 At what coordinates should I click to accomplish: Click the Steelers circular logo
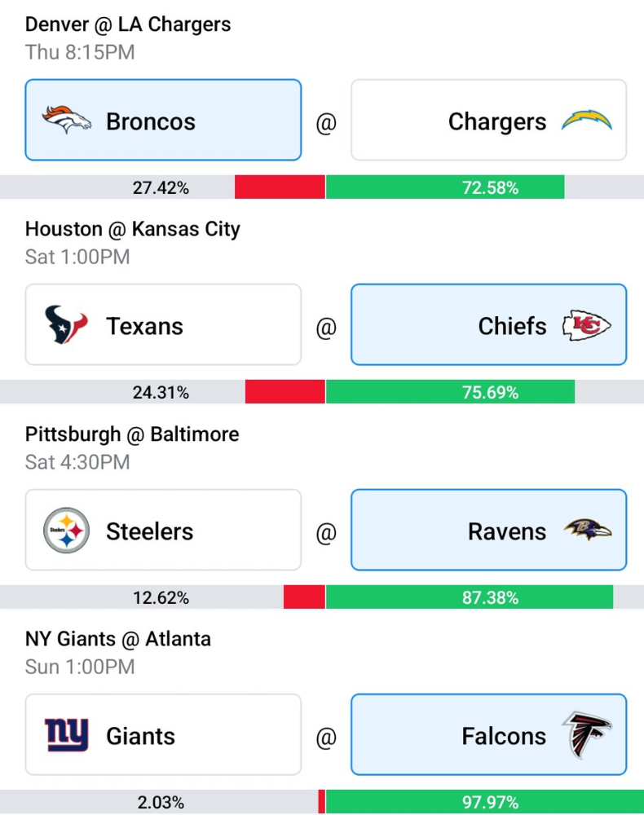67,531
